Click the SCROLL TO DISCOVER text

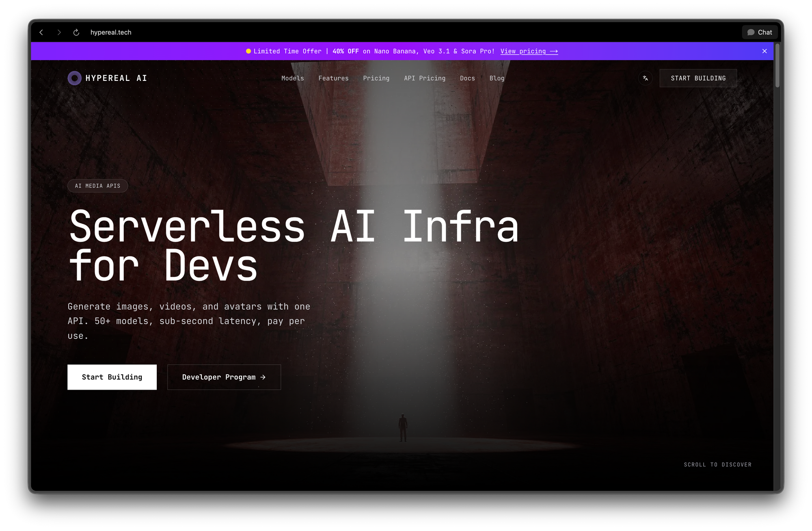point(717,464)
